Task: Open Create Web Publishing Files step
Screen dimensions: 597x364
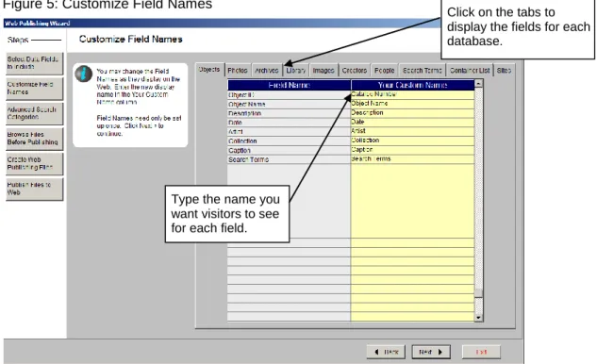Action: tap(34, 164)
